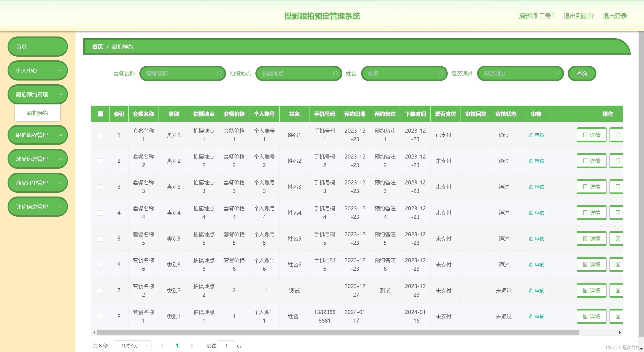
Task: Open 详情 for row 6
Action: pyautogui.click(x=591, y=264)
